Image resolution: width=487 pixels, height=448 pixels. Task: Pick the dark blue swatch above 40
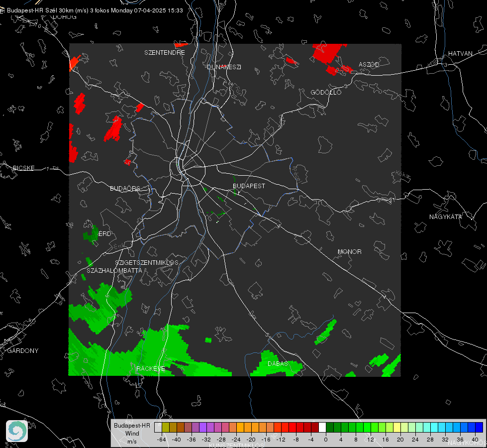479,428
